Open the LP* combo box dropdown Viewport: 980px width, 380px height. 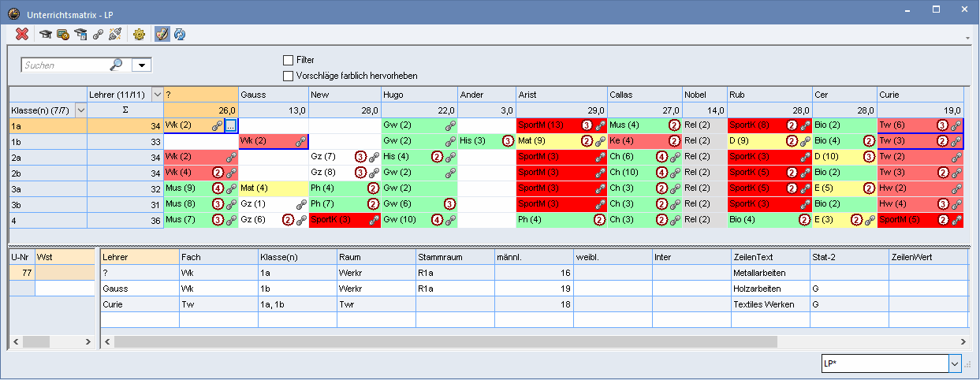pyautogui.click(x=955, y=363)
